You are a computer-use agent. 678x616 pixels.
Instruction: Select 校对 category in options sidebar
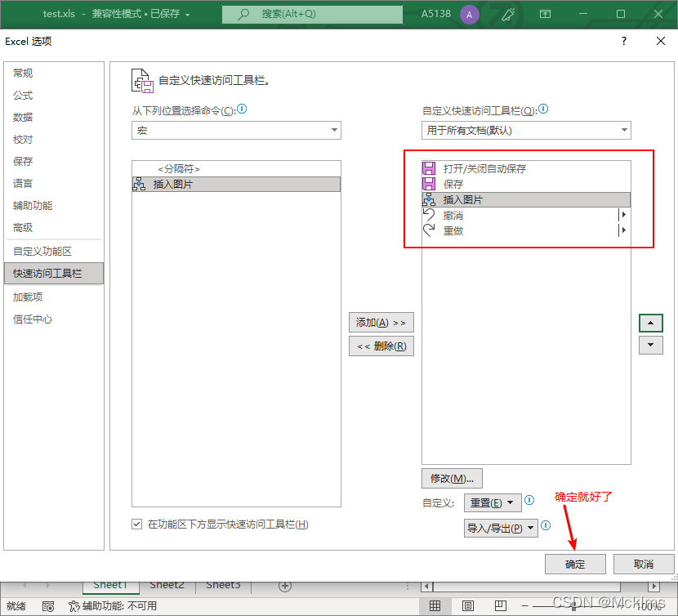[x=54, y=139]
